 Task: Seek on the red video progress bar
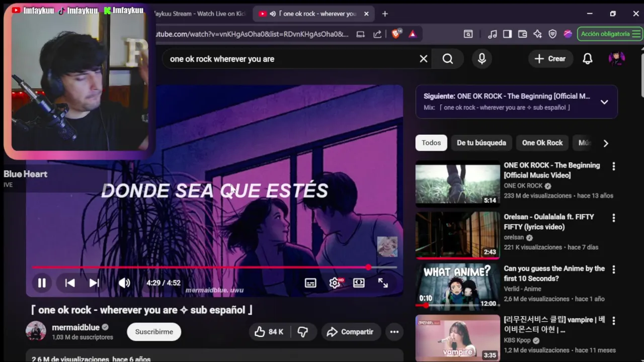click(214, 267)
